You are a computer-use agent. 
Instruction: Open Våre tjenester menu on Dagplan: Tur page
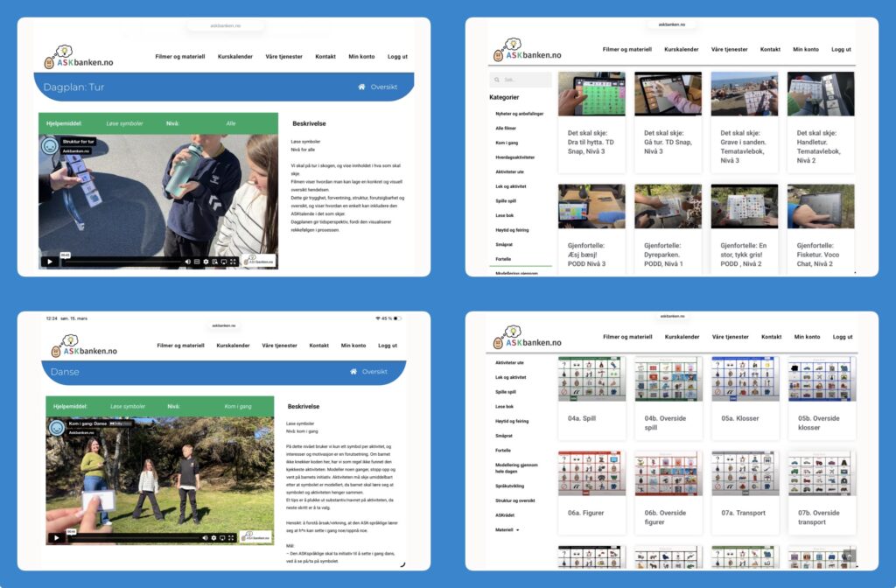click(x=285, y=57)
